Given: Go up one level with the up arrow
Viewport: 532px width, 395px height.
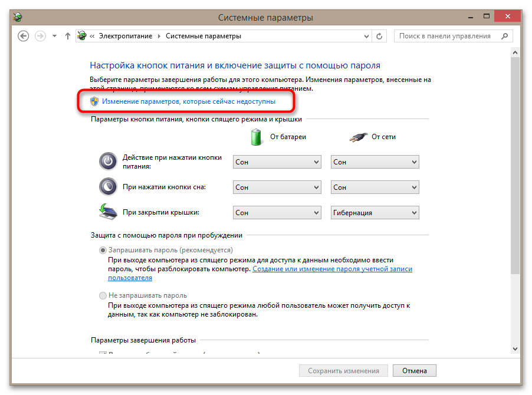Looking at the screenshot, I should [67, 36].
